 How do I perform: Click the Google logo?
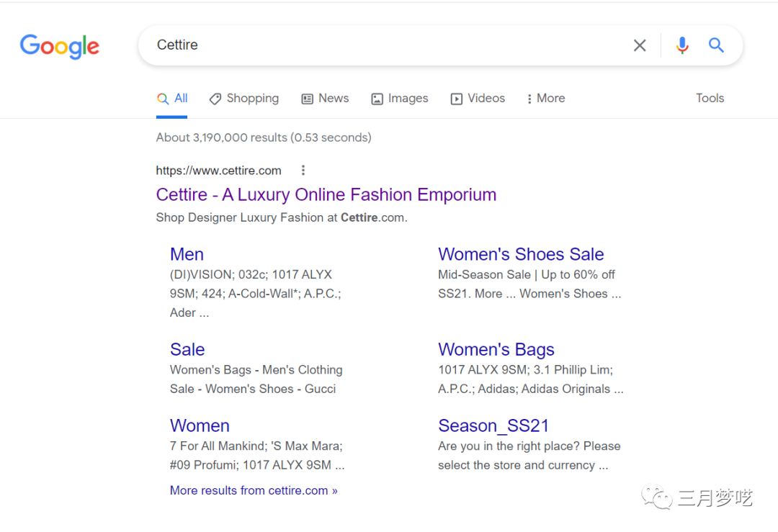(60, 46)
